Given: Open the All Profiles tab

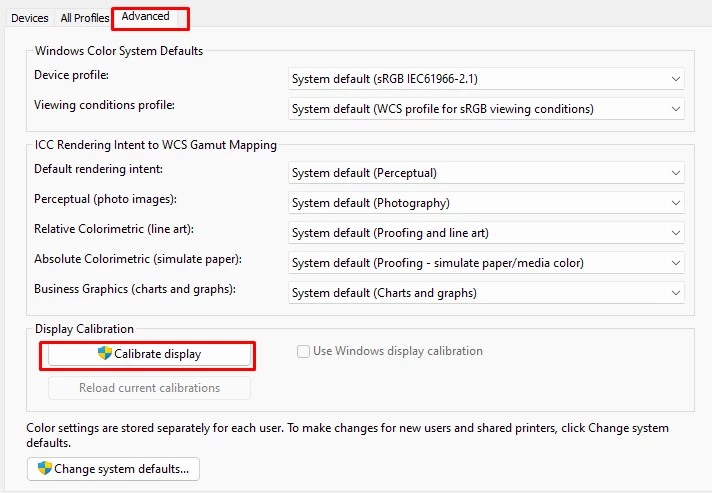Looking at the screenshot, I should [x=84, y=18].
